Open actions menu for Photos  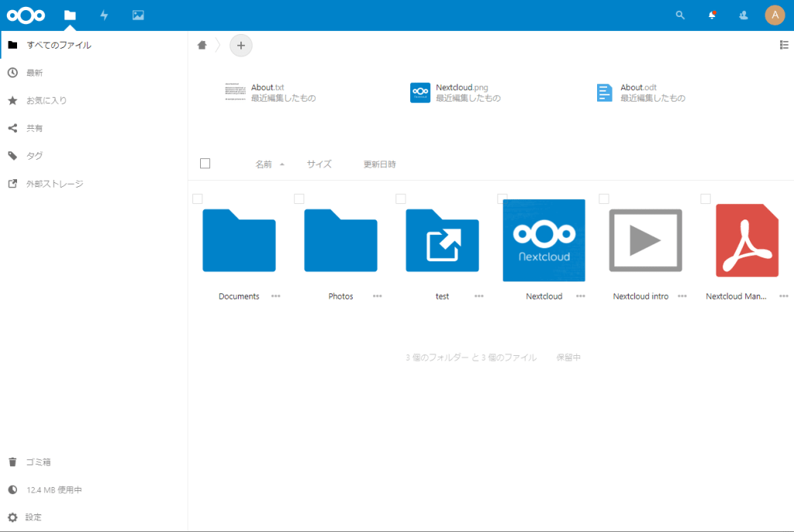[x=378, y=296]
